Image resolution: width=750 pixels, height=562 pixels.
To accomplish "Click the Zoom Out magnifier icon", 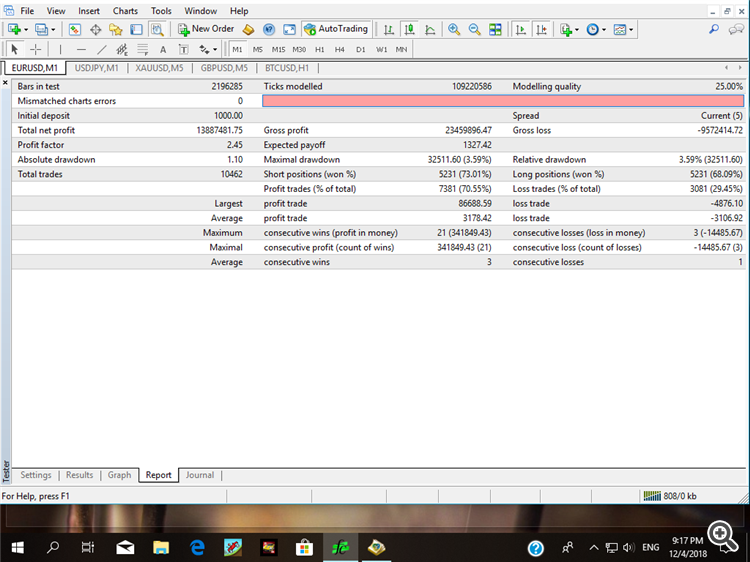I will pyautogui.click(x=474, y=30).
